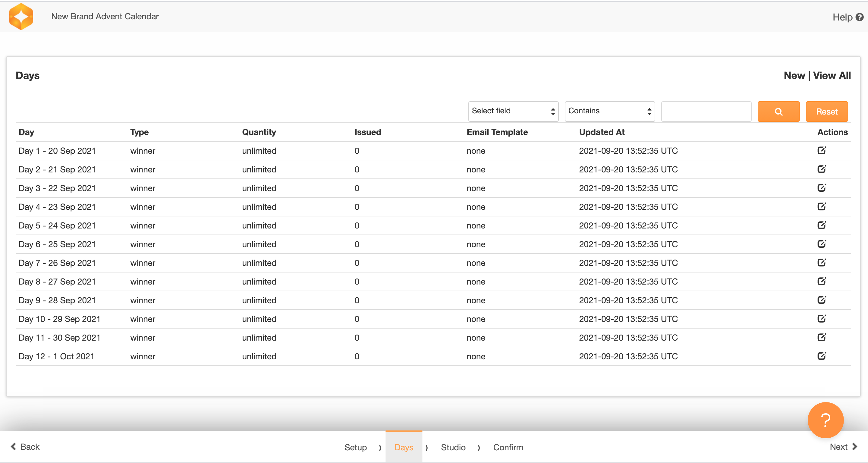Image resolution: width=868 pixels, height=463 pixels.
Task: Go Back to the previous step
Action: [x=25, y=447]
